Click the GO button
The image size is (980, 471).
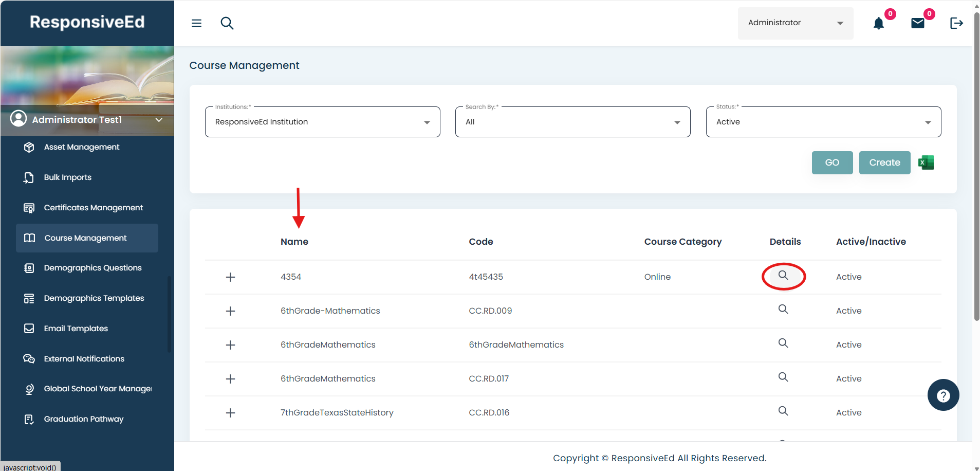(832, 162)
